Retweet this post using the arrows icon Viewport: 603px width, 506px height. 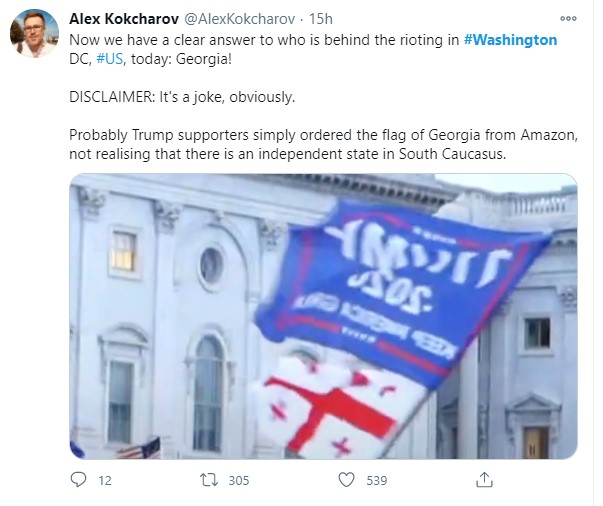209,480
